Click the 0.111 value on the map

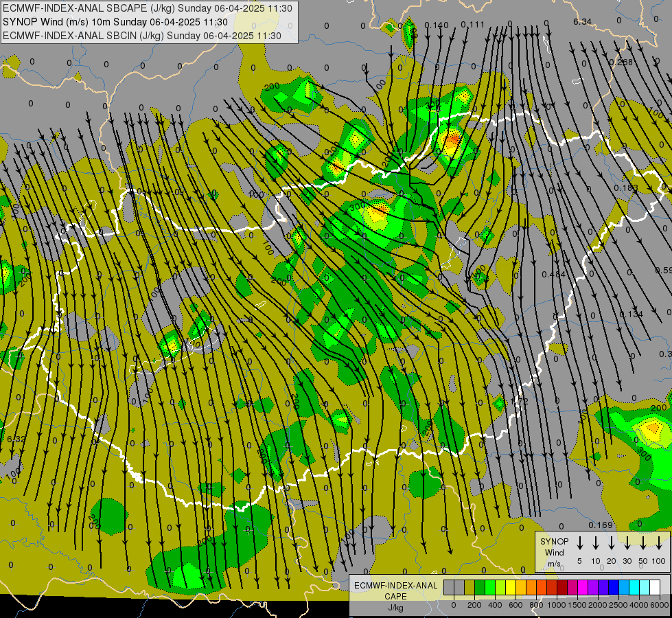click(473, 25)
